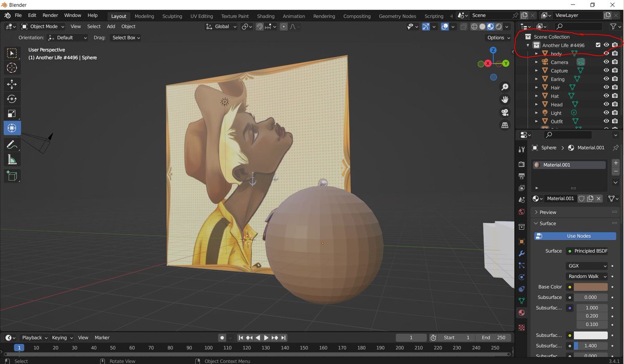Open the Physics properties tab

click(x=522, y=277)
